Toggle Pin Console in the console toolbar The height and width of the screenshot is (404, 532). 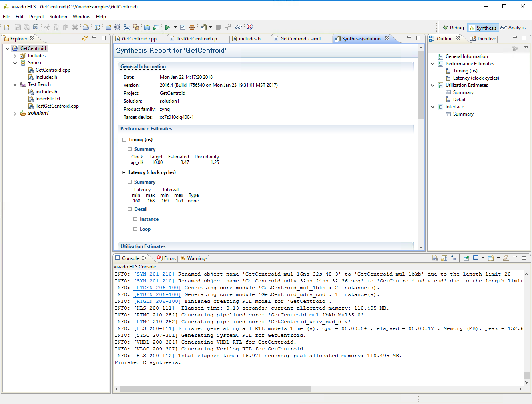pos(466,258)
